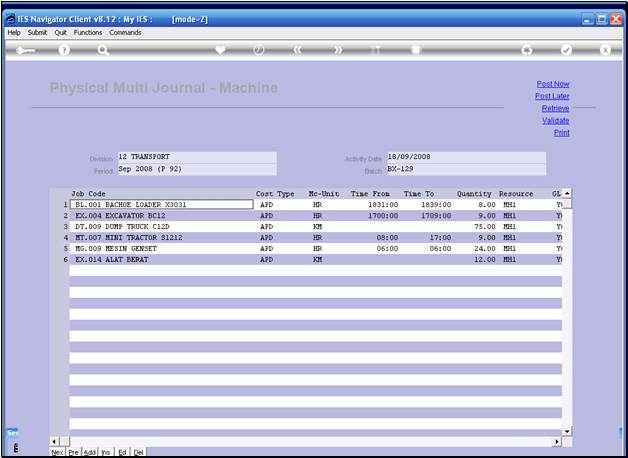
Task: Click the magnifier search icon
Action: [x=103, y=50]
